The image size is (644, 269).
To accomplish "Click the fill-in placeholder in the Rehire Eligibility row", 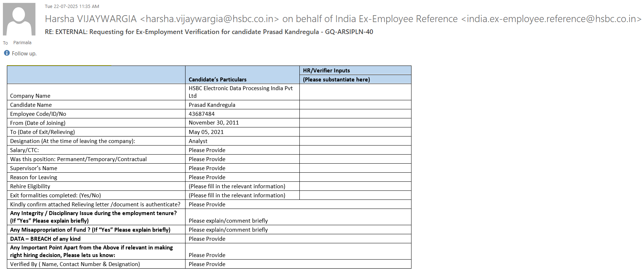I will click(237, 186).
